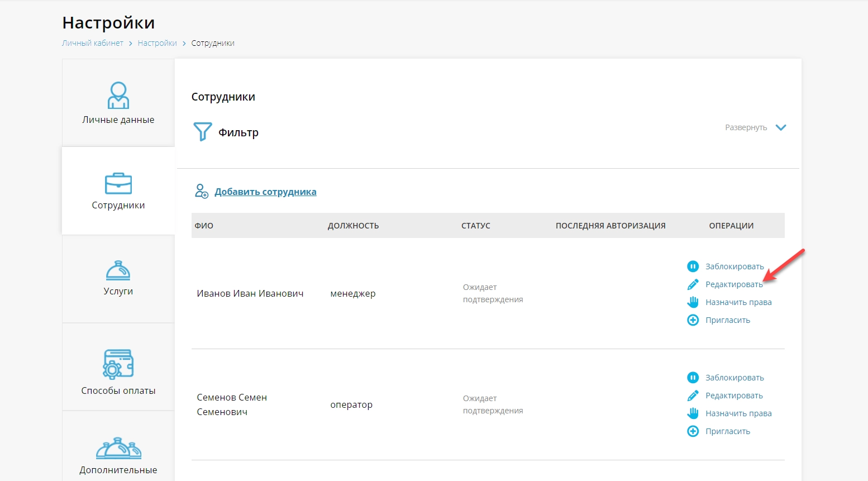Click hand icon in Иванов row
The width and height of the screenshot is (868, 481).
coord(693,302)
